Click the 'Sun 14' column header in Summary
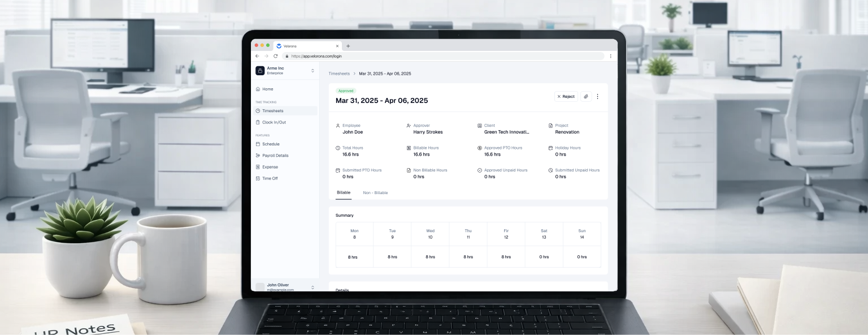 [582, 234]
